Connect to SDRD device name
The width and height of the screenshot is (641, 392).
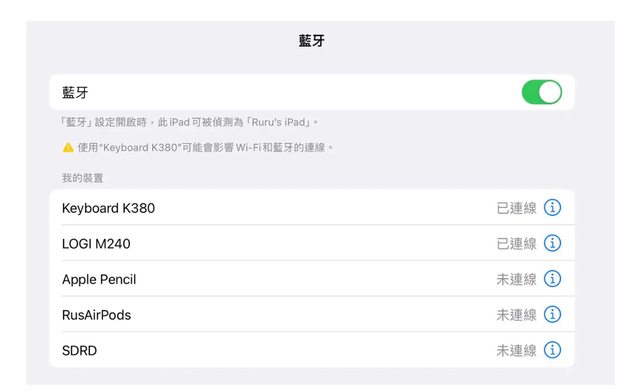click(x=79, y=351)
